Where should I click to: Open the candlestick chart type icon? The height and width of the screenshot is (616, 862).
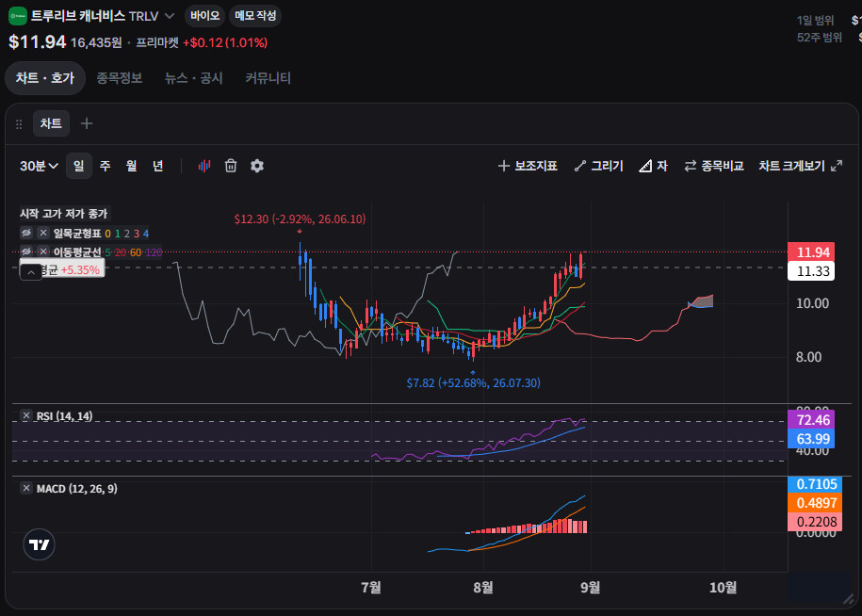tap(203, 166)
